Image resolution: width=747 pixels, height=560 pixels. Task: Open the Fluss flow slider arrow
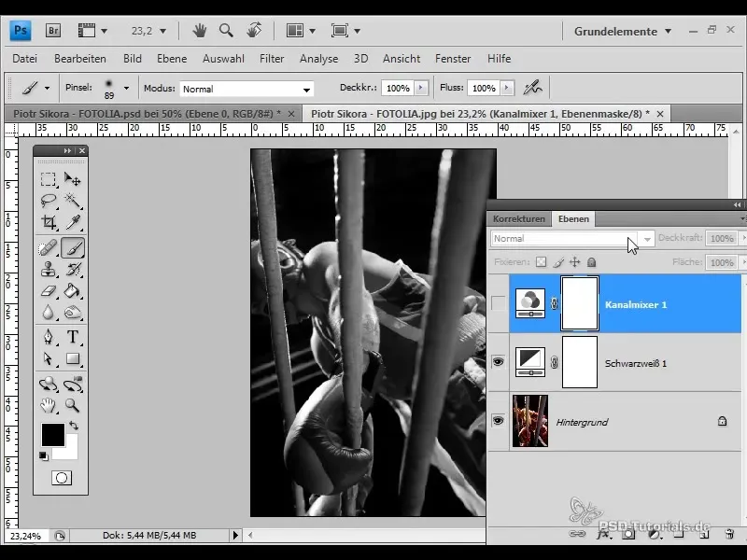tap(507, 88)
